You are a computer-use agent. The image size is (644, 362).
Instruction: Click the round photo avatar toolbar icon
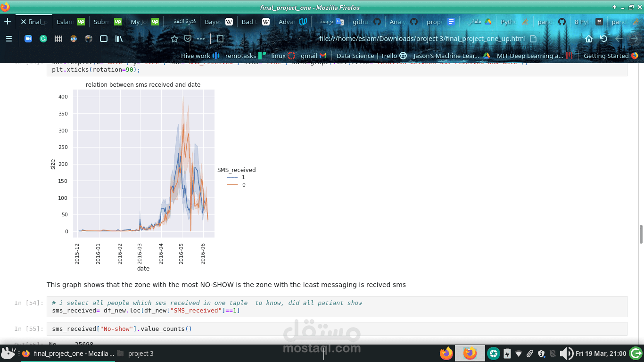89,39
